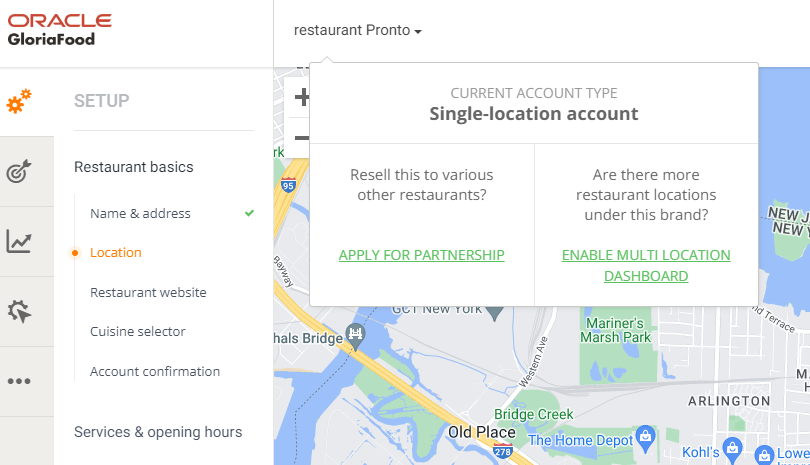Open the three-dots more icon in sidebar
810x465 pixels.
[19, 381]
